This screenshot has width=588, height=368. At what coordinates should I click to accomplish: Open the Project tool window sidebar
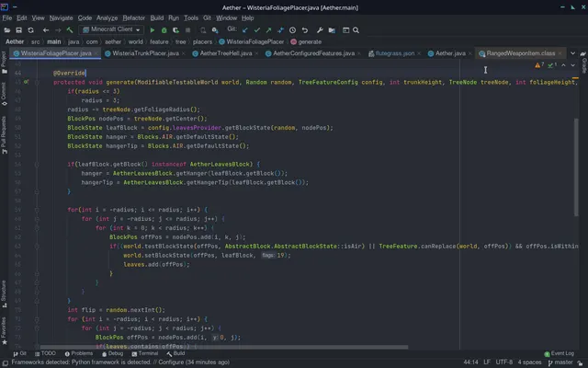tap(4, 63)
